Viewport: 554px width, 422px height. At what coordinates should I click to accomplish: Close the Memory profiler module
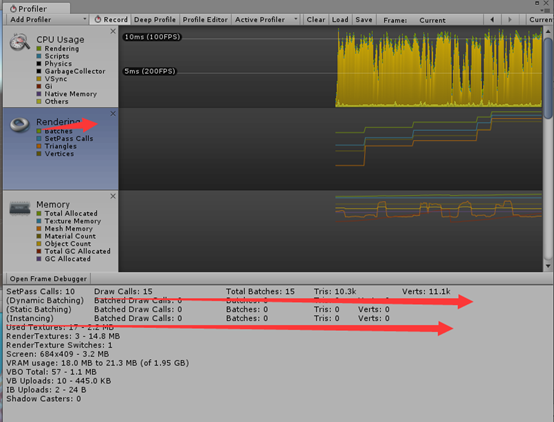(113, 196)
